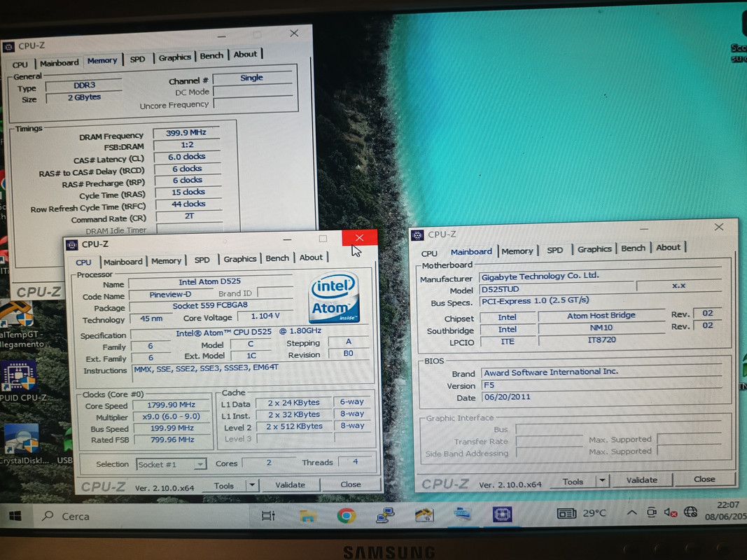The image size is (747, 560).
Task: Expand Tools dropdown arrow in right window
Action: [603, 481]
